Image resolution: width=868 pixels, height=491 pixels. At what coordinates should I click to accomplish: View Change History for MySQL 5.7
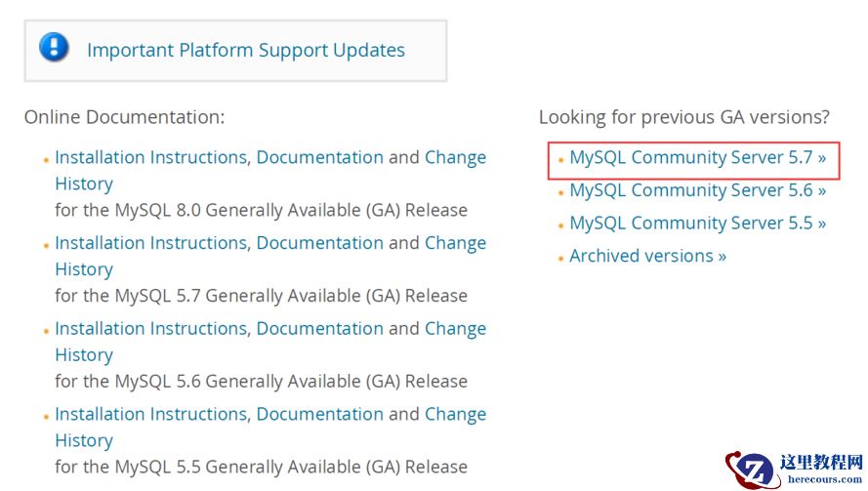[455, 243]
